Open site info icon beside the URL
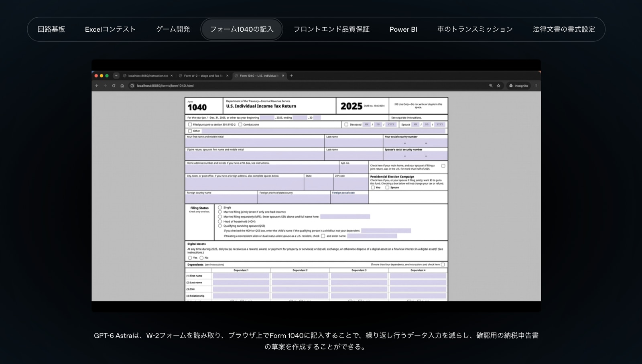642x364 pixels. [x=132, y=85]
